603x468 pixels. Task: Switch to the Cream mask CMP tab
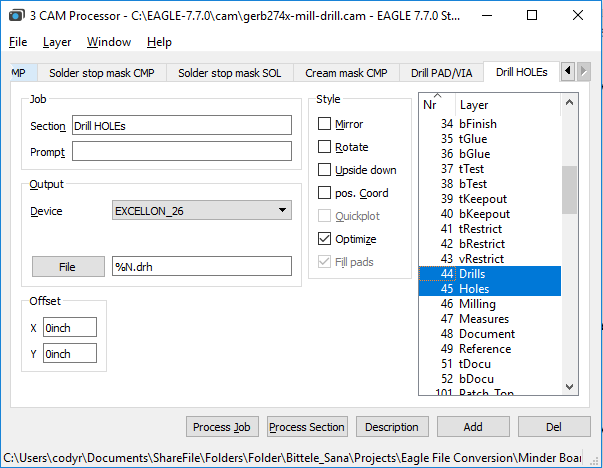(x=346, y=73)
